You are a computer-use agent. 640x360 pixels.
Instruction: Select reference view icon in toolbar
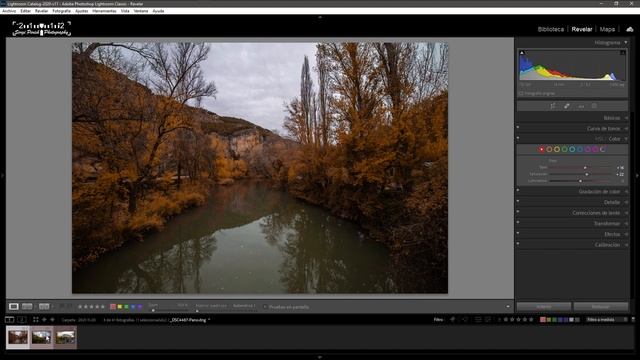tap(44, 306)
